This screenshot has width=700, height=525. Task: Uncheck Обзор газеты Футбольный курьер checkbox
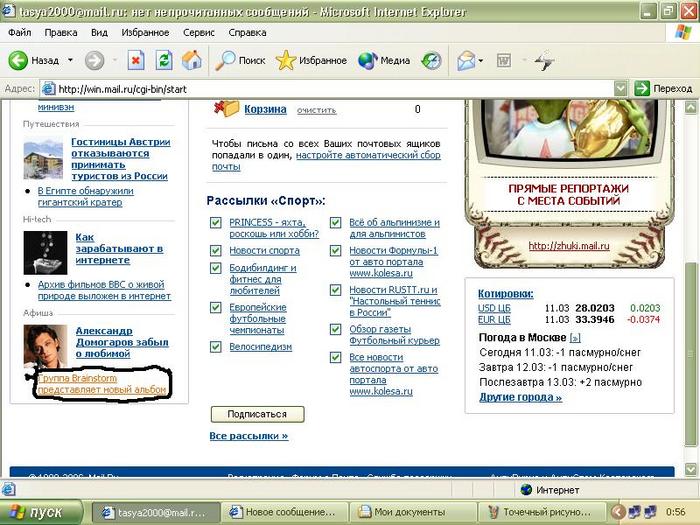point(335,329)
